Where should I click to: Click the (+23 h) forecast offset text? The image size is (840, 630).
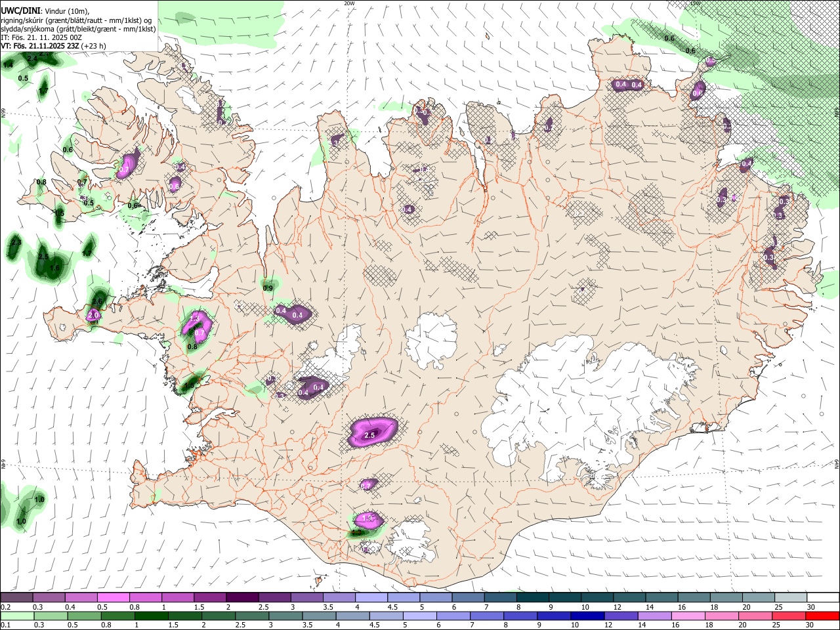[x=94, y=46]
